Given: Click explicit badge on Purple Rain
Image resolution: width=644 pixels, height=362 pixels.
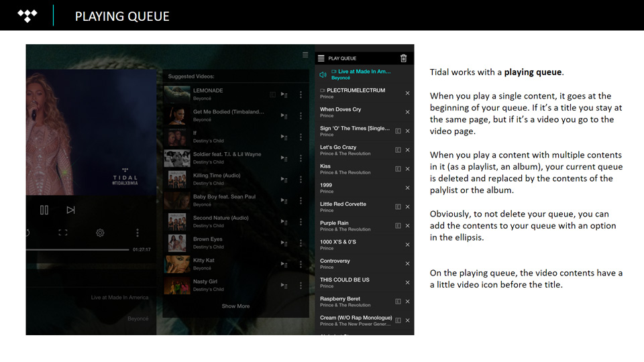Looking at the screenshot, I should click(398, 226).
